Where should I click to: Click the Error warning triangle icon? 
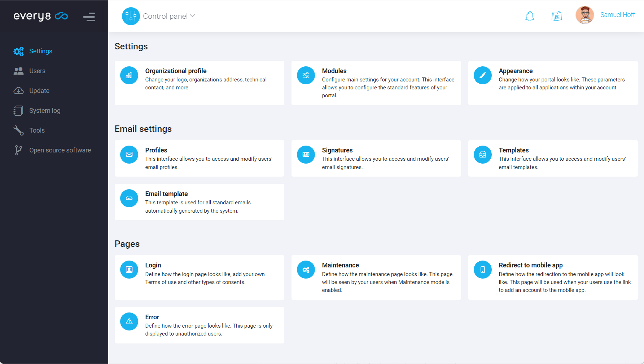[x=129, y=321]
